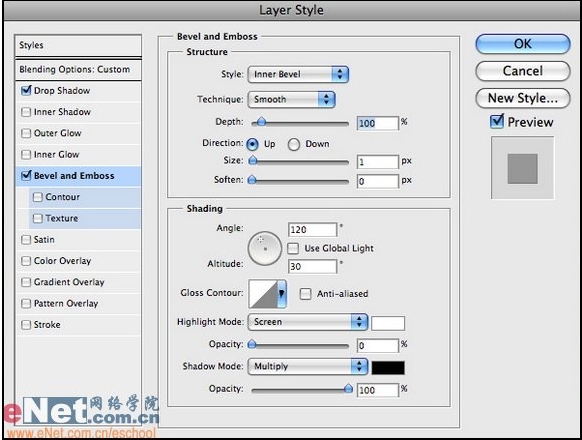The width and height of the screenshot is (582, 440).
Task: Open the Shadow Mode Multiply dropdown
Action: click(308, 366)
